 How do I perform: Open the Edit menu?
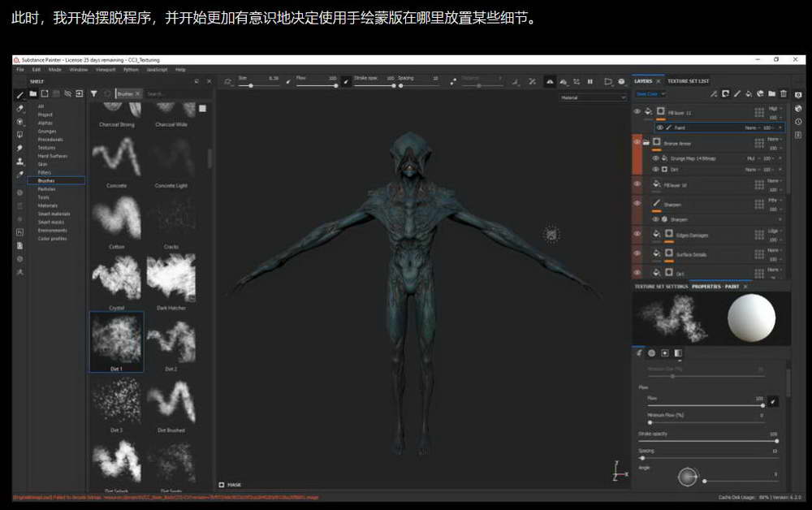(x=37, y=69)
